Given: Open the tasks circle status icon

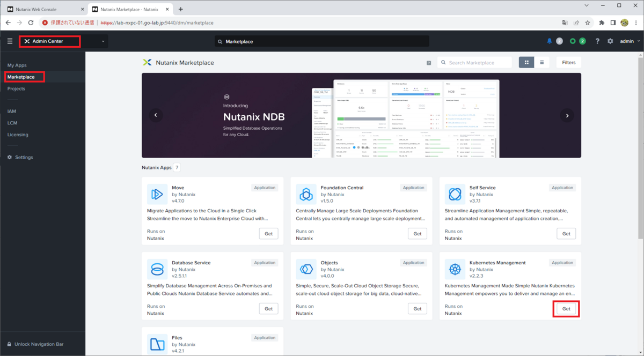Looking at the screenshot, I should pos(573,41).
